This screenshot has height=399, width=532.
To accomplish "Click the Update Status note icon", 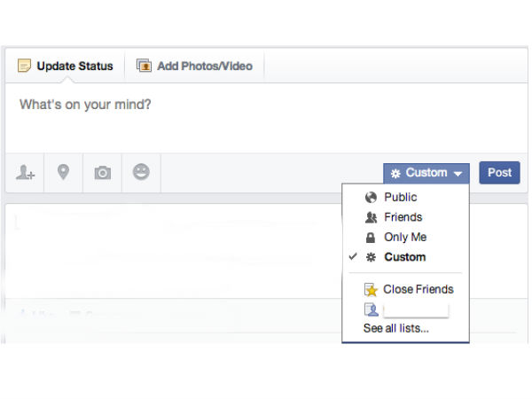I will (24, 66).
